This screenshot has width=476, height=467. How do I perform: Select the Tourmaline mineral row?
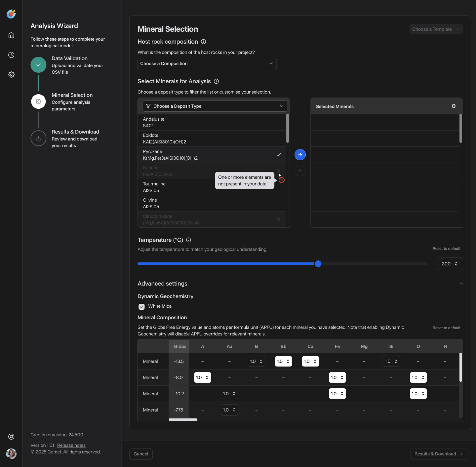click(212, 187)
